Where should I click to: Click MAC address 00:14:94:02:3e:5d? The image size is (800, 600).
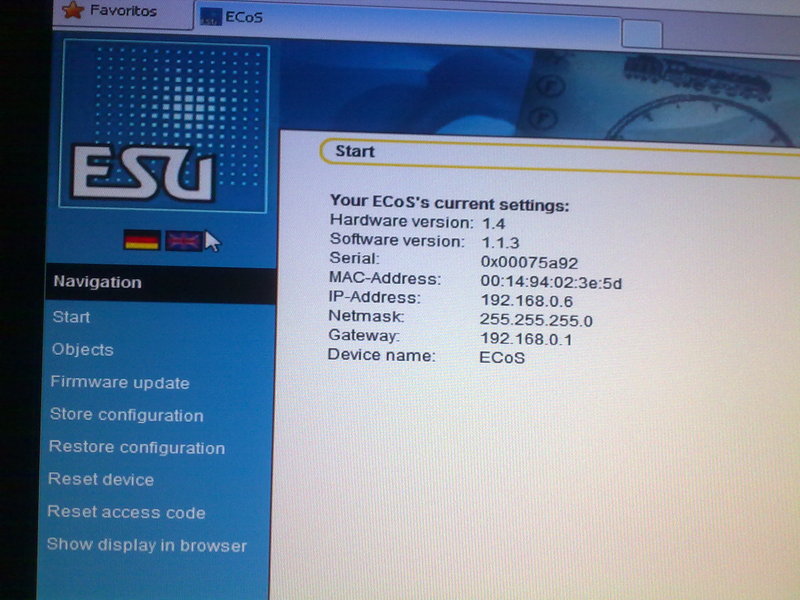pos(551,283)
